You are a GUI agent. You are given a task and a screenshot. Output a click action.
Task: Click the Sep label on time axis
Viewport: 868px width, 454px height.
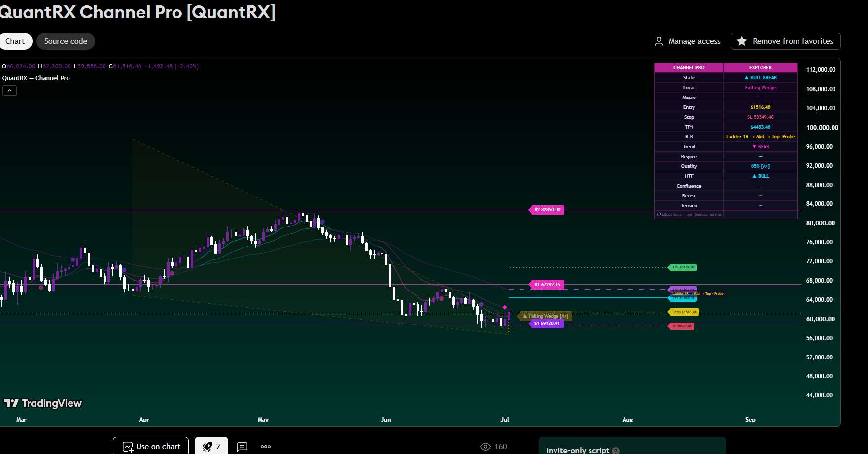(750, 420)
